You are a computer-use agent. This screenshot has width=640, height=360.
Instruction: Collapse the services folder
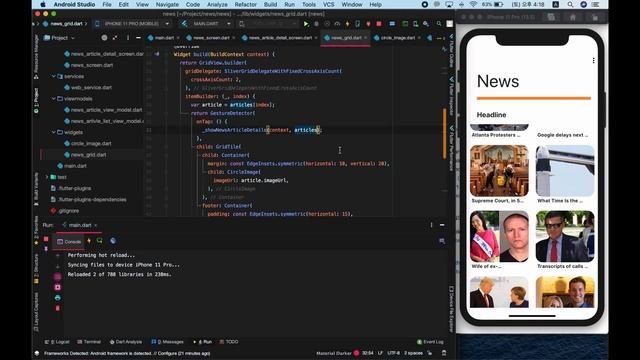[x=53, y=76]
